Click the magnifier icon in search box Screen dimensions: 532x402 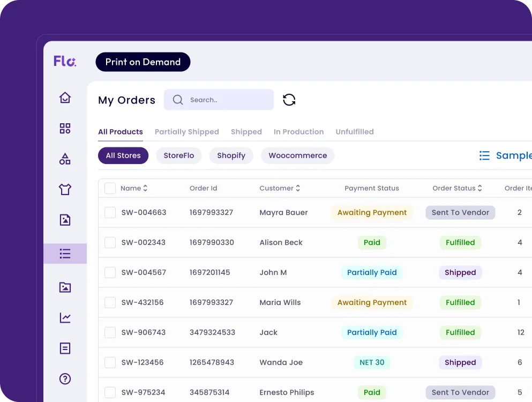click(x=178, y=100)
